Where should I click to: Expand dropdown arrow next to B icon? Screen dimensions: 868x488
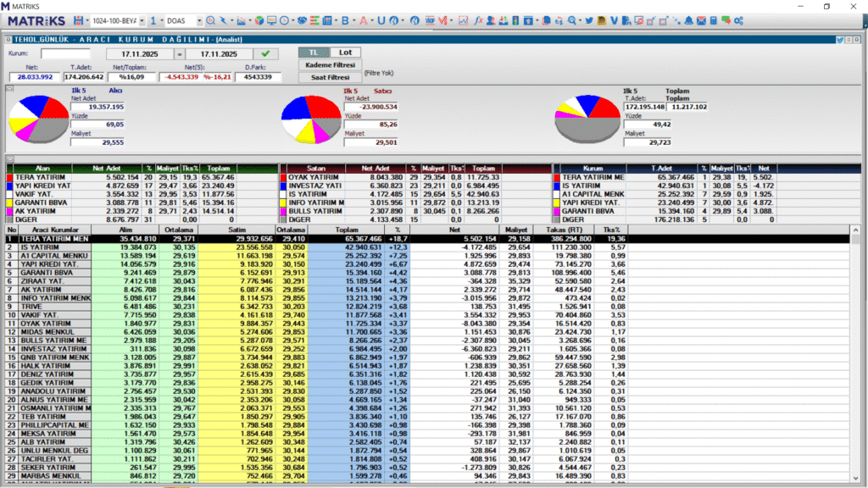coord(353,20)
